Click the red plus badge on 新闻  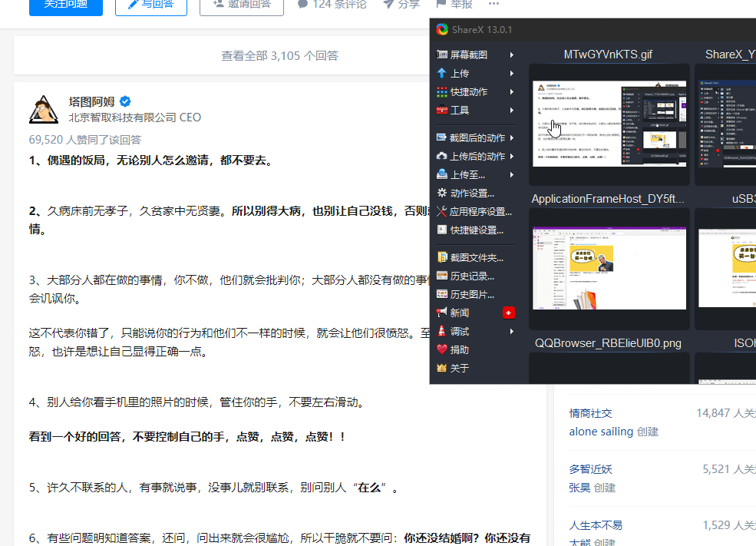(508, 313)
